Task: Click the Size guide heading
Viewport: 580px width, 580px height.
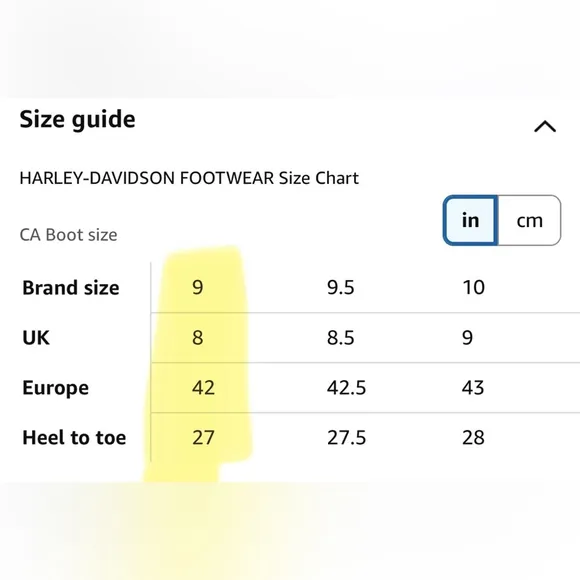Action: (x=77, y=120)
